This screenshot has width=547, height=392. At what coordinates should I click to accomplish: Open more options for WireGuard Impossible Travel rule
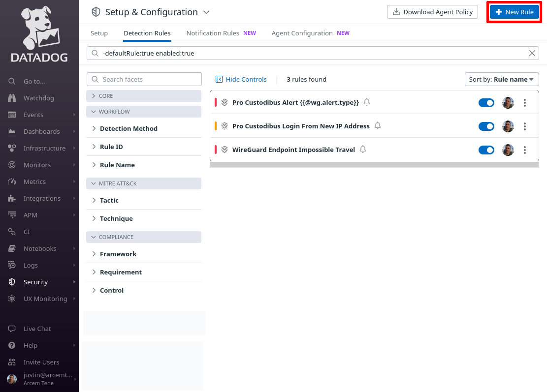click(x=525, y=150)
